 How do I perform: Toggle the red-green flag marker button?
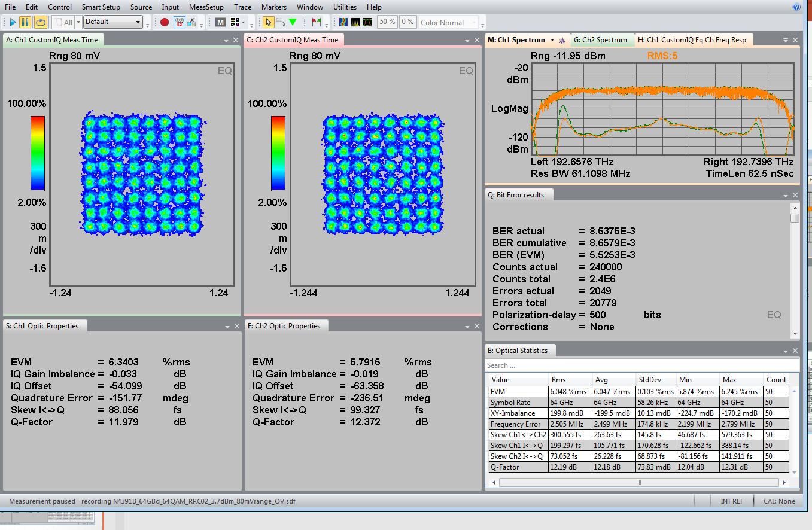click(x=317, y=22)
